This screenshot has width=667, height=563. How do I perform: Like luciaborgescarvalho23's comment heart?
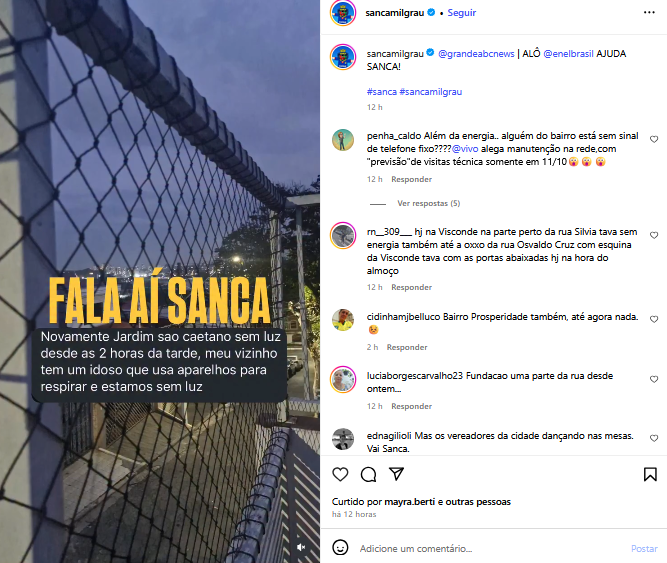(x=654, y=379)
